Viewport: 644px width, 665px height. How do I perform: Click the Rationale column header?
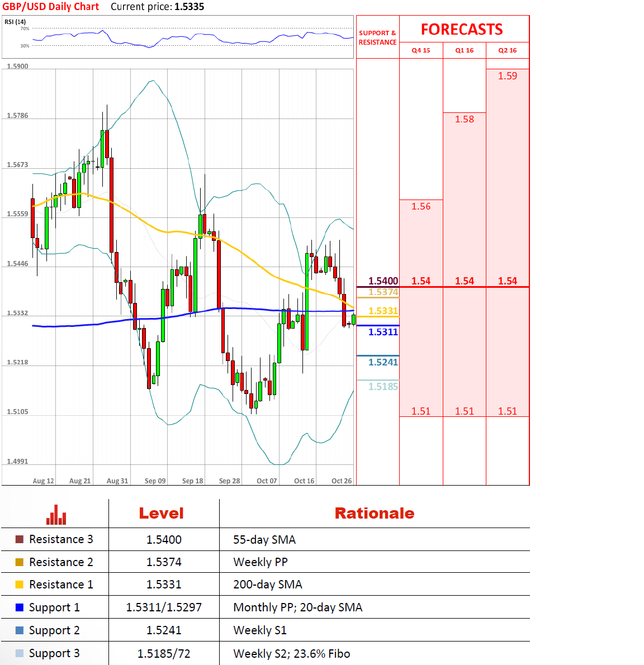[x=374, y=513]
